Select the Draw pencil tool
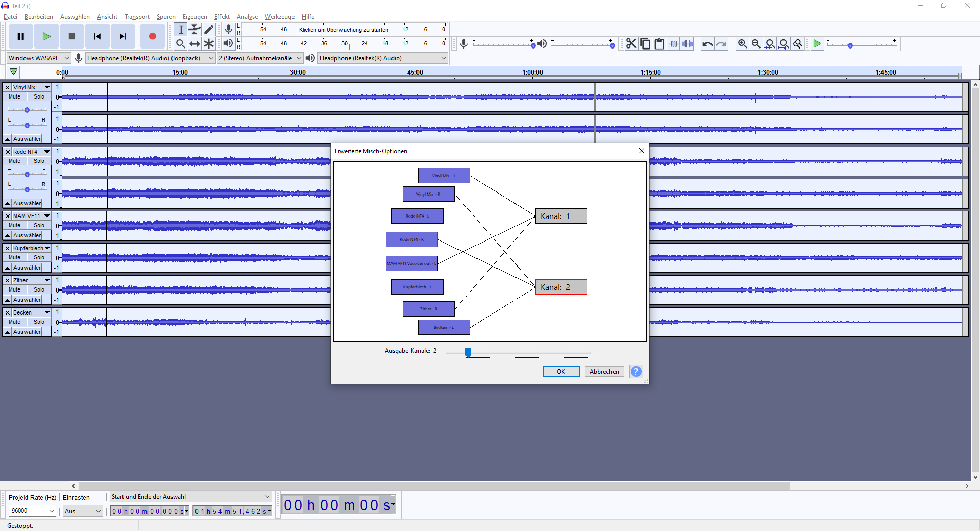 click(x=209, y=30)
